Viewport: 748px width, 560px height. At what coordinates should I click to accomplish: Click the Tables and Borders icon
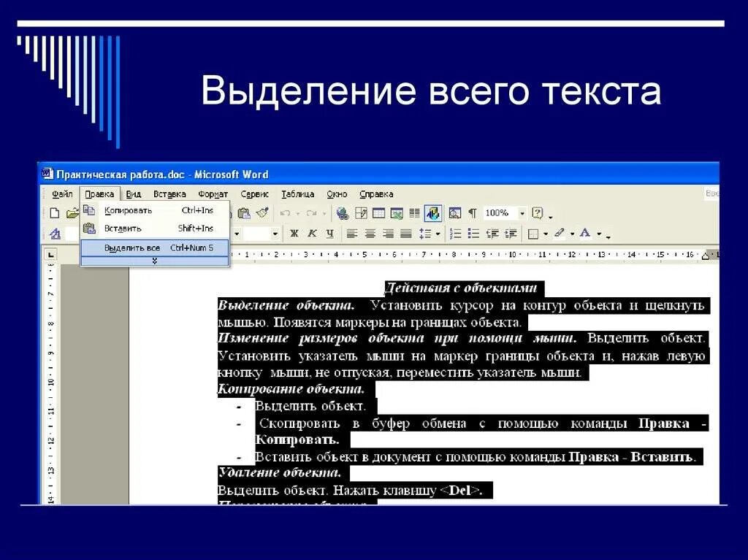click(x=361, y=213)
